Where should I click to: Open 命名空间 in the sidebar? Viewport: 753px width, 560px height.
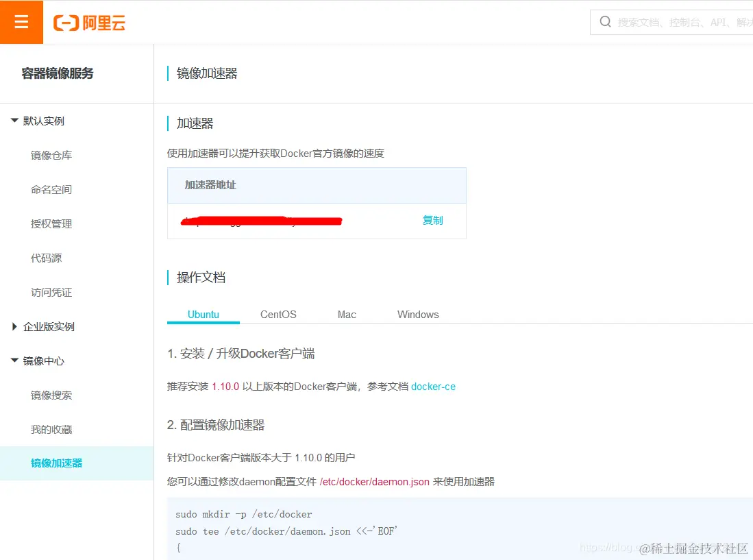click(x=51, y=190)
